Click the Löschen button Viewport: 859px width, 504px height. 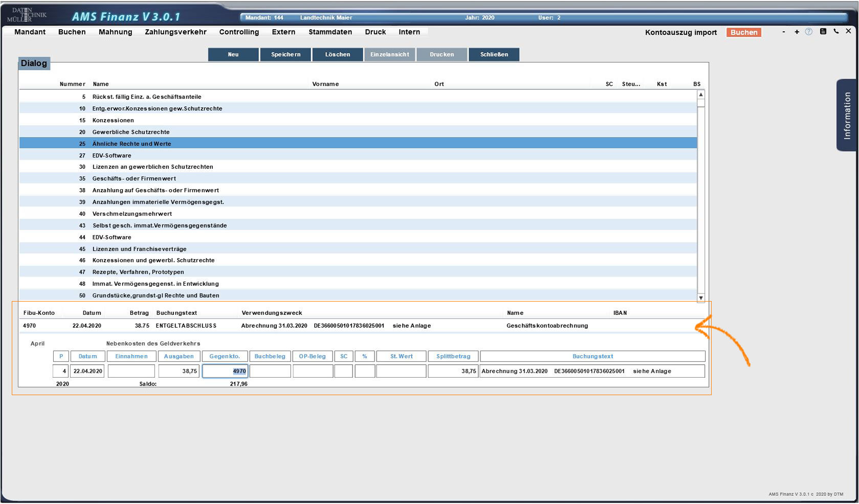pyautogui.click(x=338, y=55)
